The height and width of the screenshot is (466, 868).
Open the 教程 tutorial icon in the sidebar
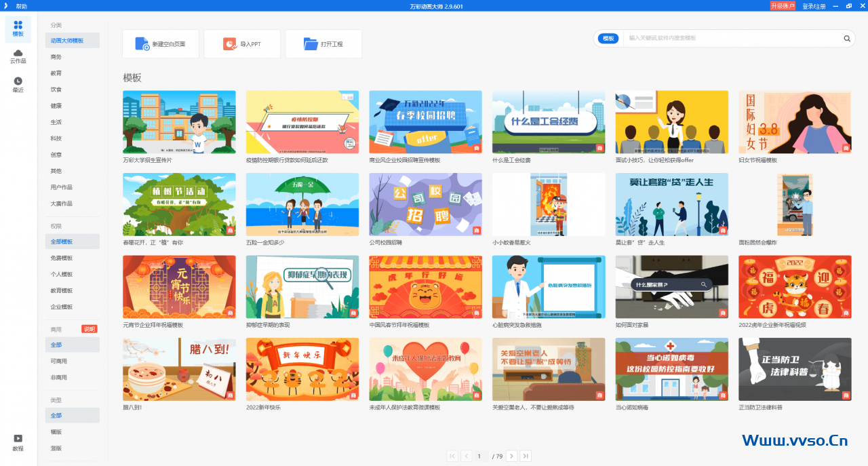coord(18,442)
